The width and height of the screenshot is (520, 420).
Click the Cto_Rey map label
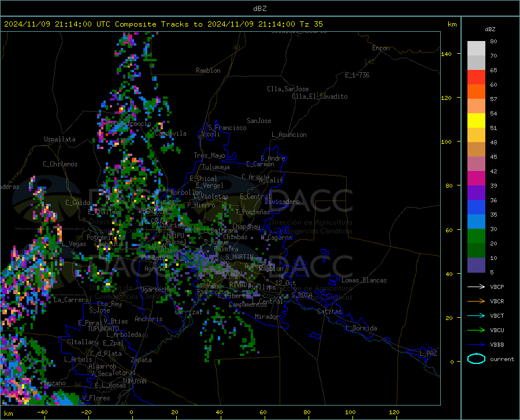tap(109, 304)
